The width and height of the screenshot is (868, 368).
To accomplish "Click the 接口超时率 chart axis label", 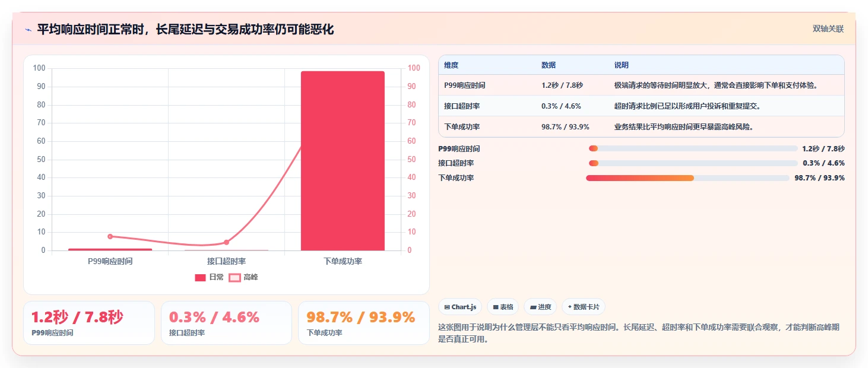I will click(226, 261).
